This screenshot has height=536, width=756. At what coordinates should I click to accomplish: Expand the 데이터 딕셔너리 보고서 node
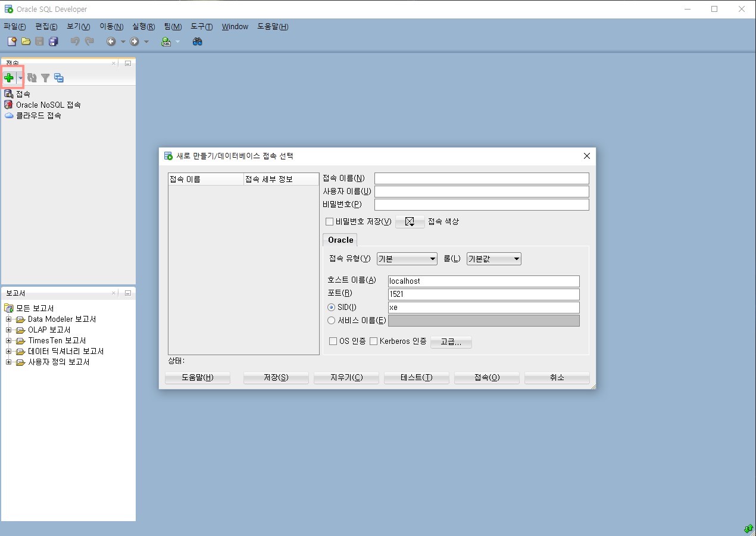click(9, 352)
